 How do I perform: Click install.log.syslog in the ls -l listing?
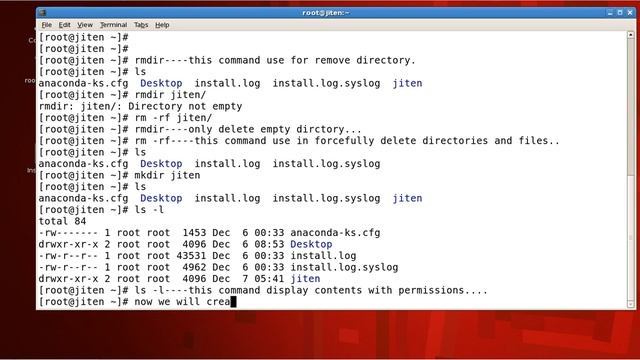point(344,267)
